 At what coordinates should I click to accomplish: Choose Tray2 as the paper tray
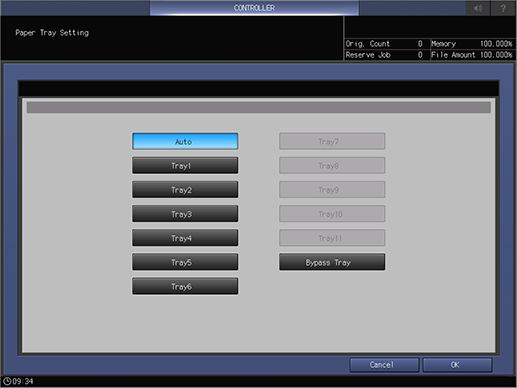(185, 190)
